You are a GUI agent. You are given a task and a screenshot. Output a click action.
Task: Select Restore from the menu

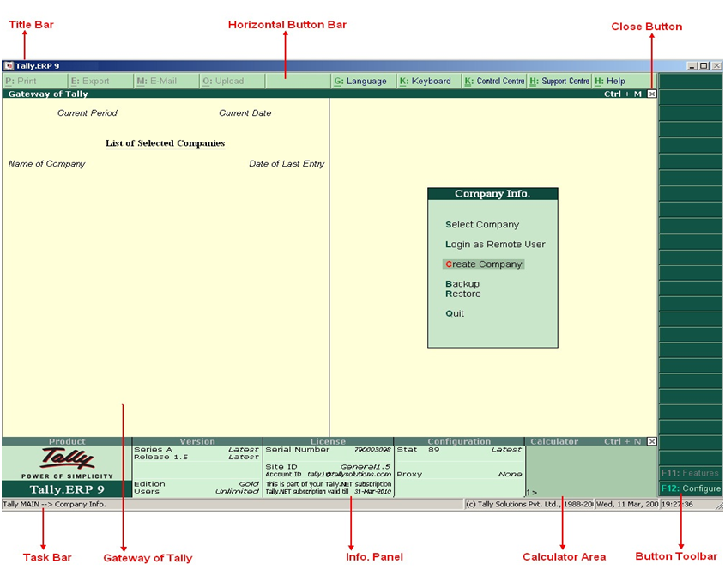pyautogui.click(x=463, y=294)
